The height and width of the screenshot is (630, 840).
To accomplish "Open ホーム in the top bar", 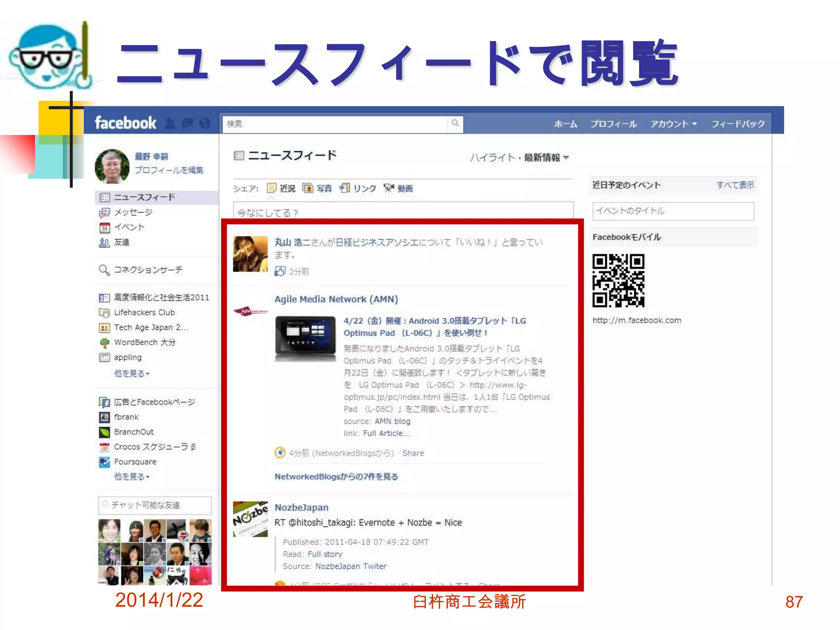I will [565, 124].
